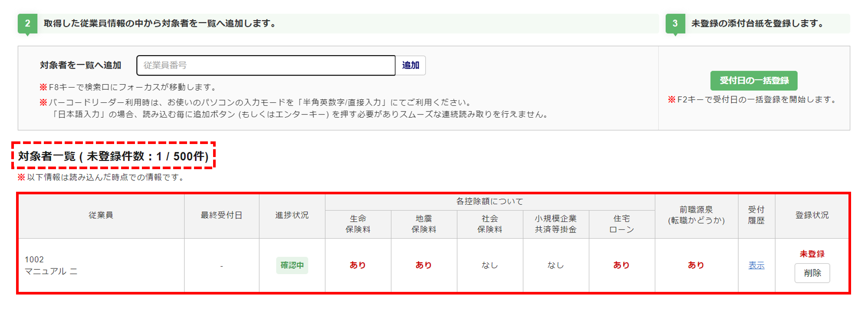
Task: Click the 従業員 column header
Action: 101,216
